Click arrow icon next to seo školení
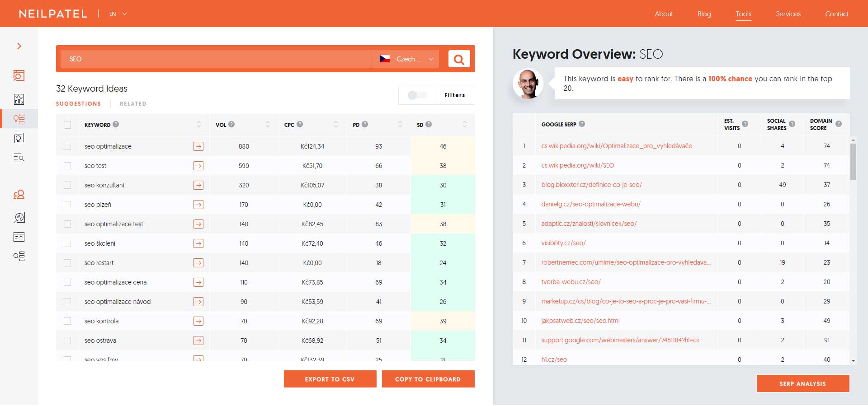 pos(198,243)
